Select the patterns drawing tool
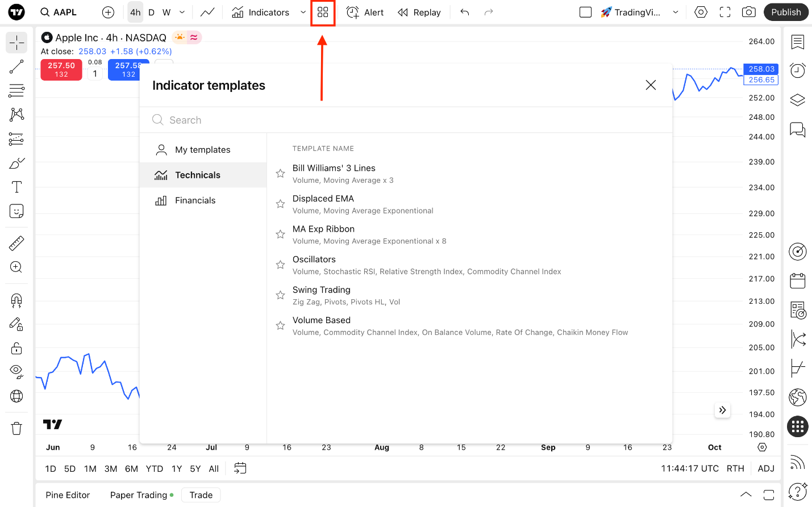The image size is (812, 507). [x=16, y=114]
